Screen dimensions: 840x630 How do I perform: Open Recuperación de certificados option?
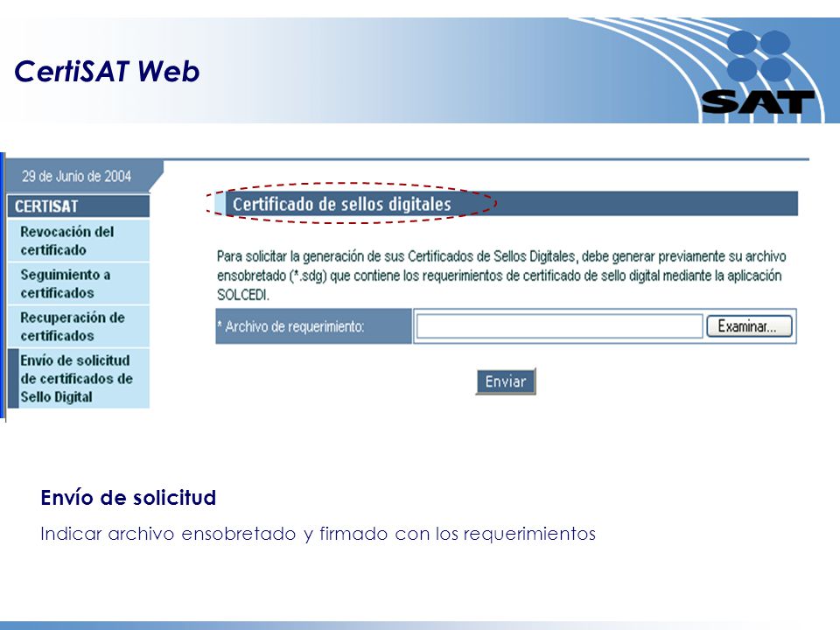[79, 326]
